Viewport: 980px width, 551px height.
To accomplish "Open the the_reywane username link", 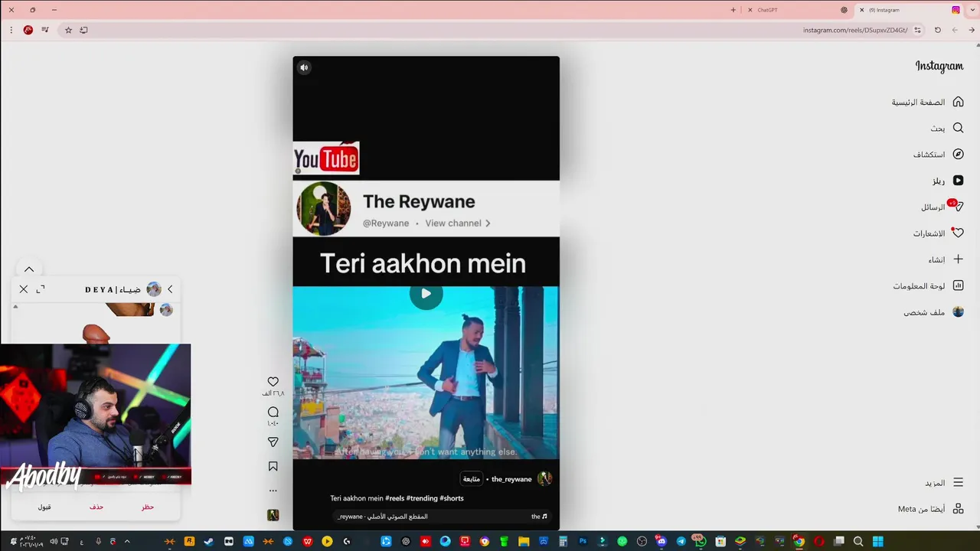I will point(511,479).
